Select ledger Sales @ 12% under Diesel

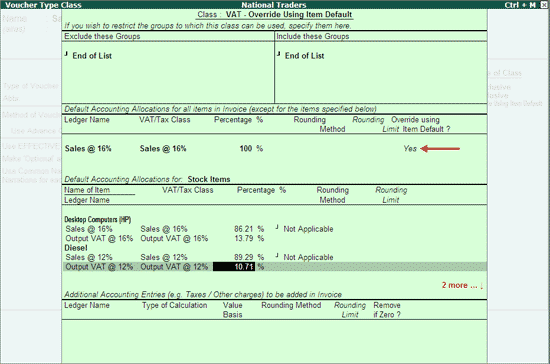tap(89, 257)
